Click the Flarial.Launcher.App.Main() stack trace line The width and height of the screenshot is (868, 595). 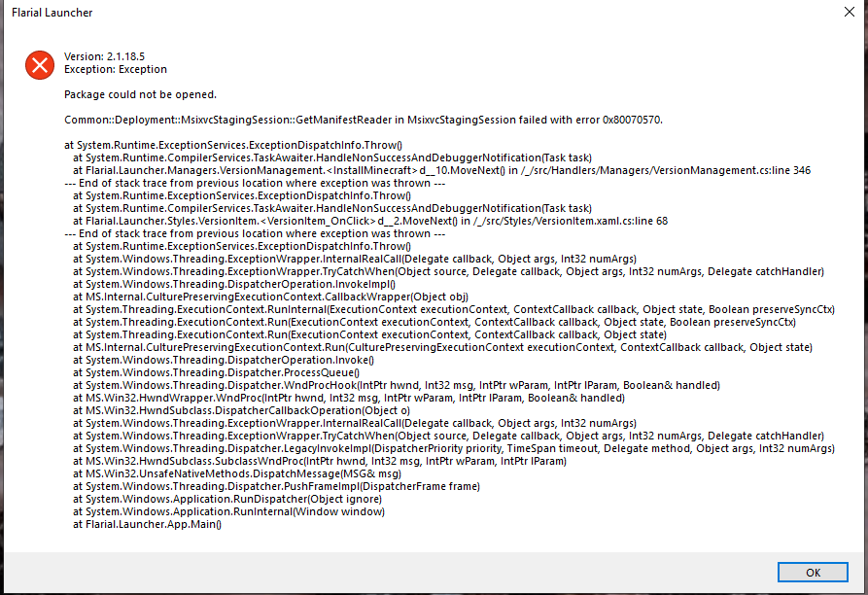pos(147,524)
